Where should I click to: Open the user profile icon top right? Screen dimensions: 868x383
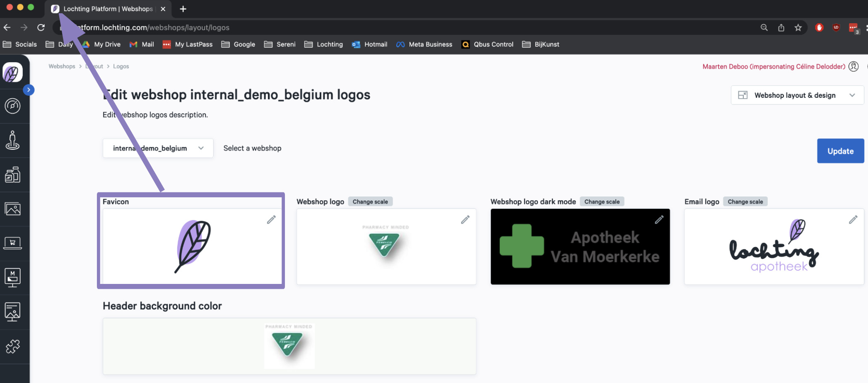point(854,66)
